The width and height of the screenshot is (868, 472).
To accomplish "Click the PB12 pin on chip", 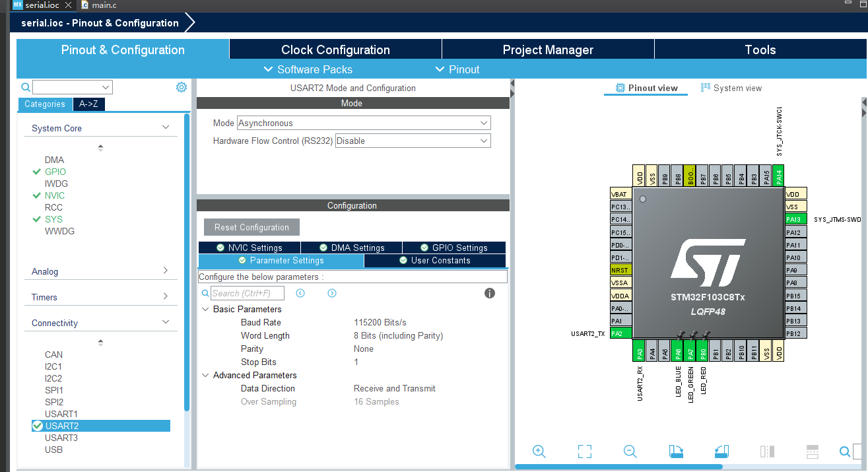I will [x=796, y=333].
